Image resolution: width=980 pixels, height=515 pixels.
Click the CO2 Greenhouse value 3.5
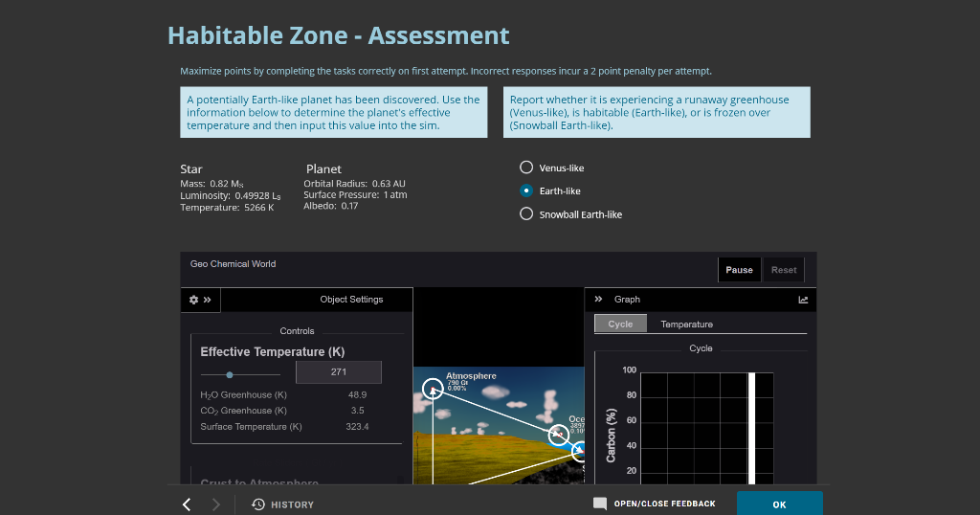(358, 411)
